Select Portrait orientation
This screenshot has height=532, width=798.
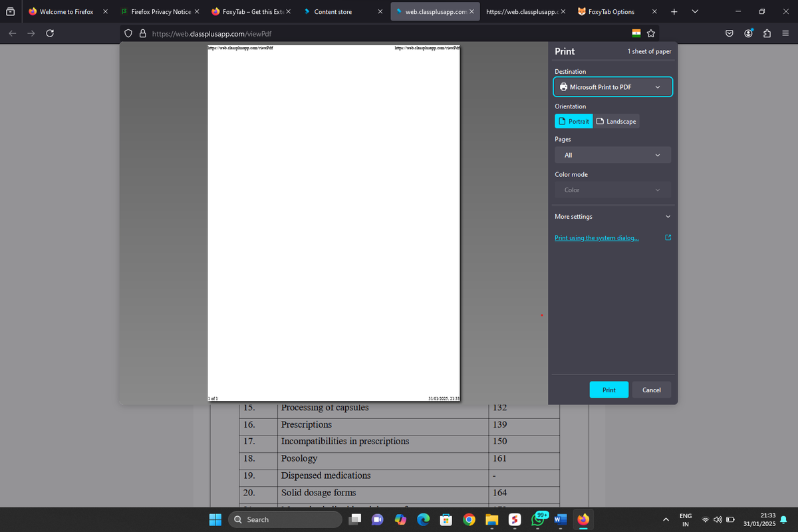[x=573, y=121]
